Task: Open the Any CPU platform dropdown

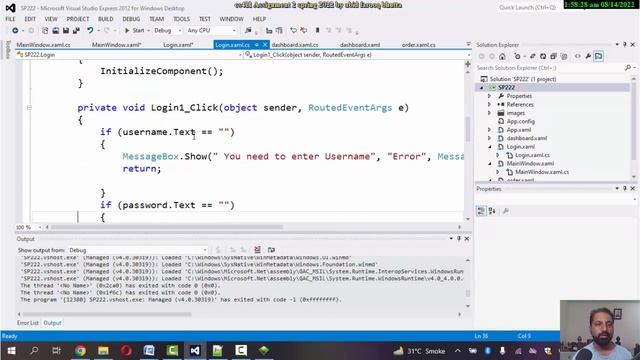Action: [211, 31]
